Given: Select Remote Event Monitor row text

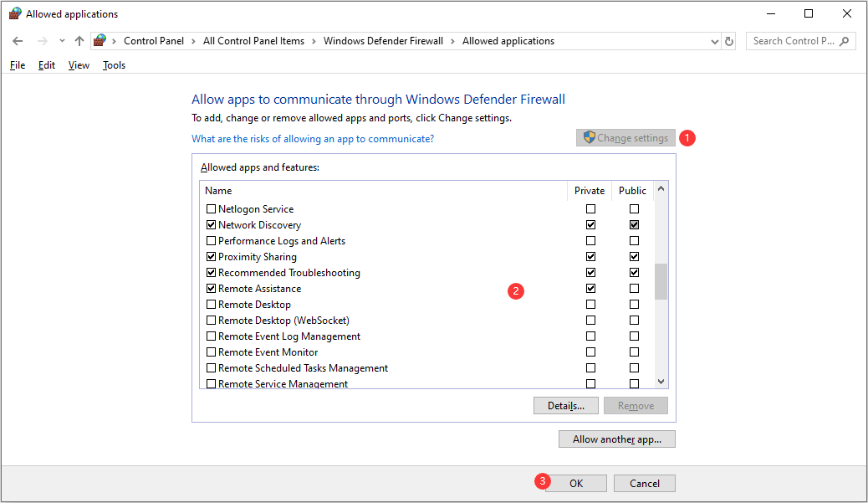Looking at the screenshot, I should tap(268, 352).
